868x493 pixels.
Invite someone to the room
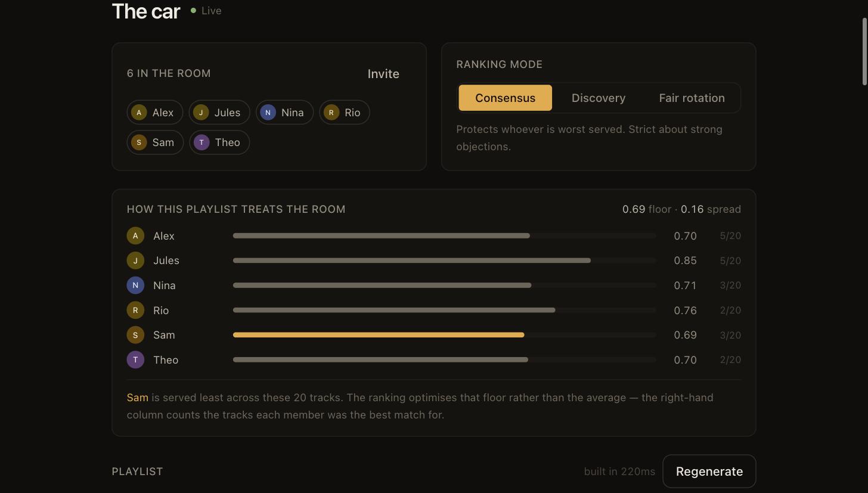[x=383, y=74]
